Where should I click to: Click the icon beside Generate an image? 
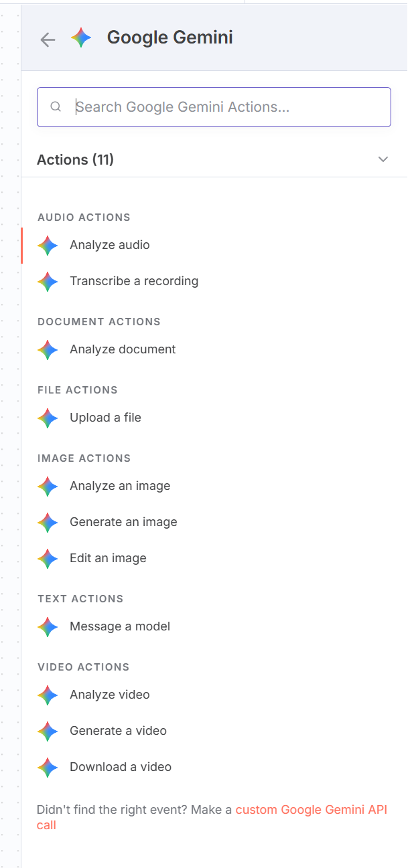coord(48,523)
